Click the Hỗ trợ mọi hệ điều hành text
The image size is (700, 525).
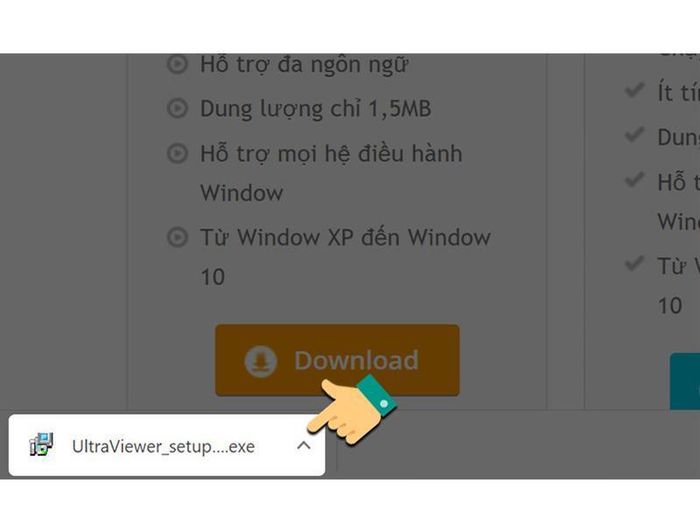(331, 154)
